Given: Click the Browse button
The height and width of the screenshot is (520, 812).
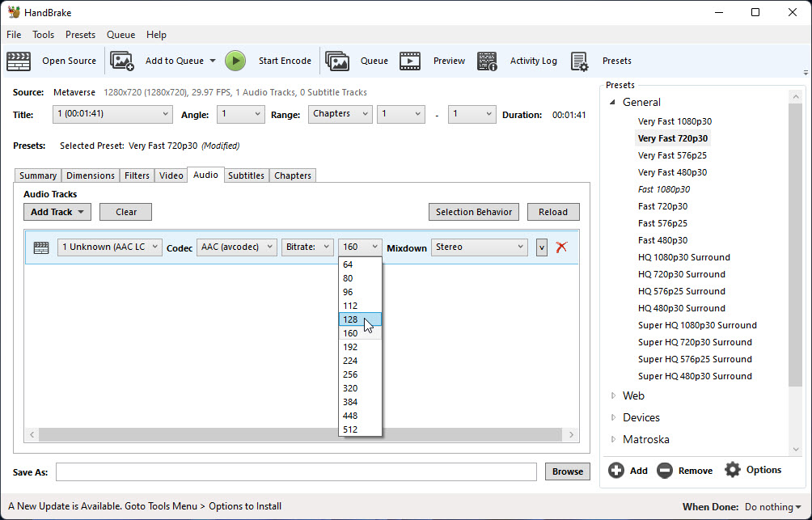Looking at the screenshot, I should 568,471.
